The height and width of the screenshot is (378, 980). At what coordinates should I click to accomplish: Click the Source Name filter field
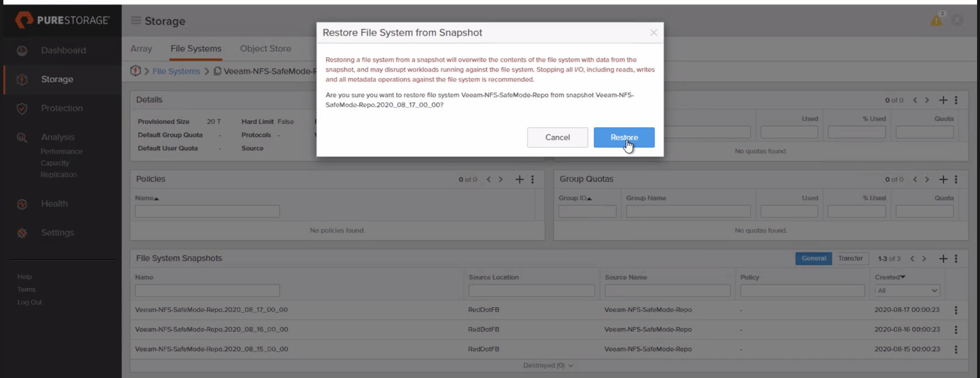[668, 290]
